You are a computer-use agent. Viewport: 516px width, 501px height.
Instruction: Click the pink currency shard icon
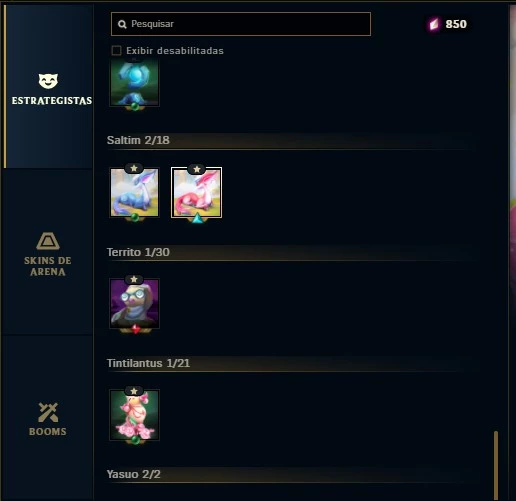pyautogui.click(x=434, y=24)
